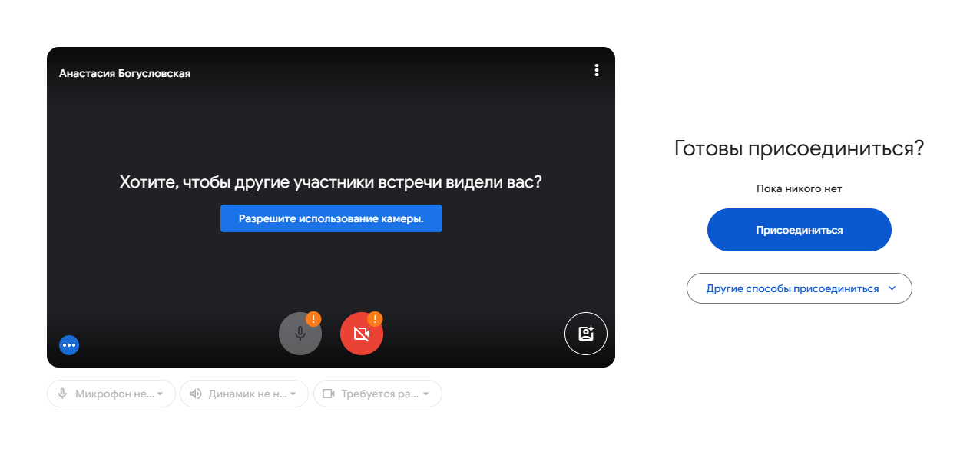This screenshot has height=449, width=980.
Task: Toggle the red camera-off button
Action: point(362,334)
